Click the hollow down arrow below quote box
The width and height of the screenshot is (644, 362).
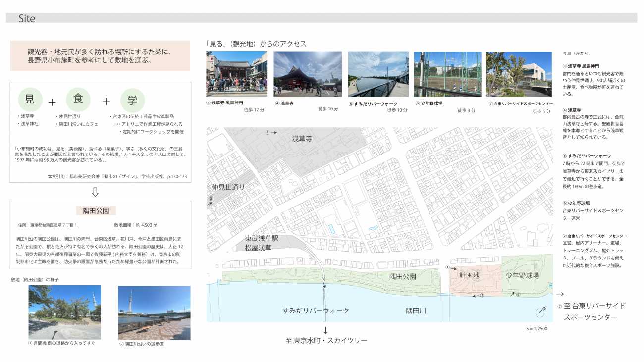pos(95,192)
